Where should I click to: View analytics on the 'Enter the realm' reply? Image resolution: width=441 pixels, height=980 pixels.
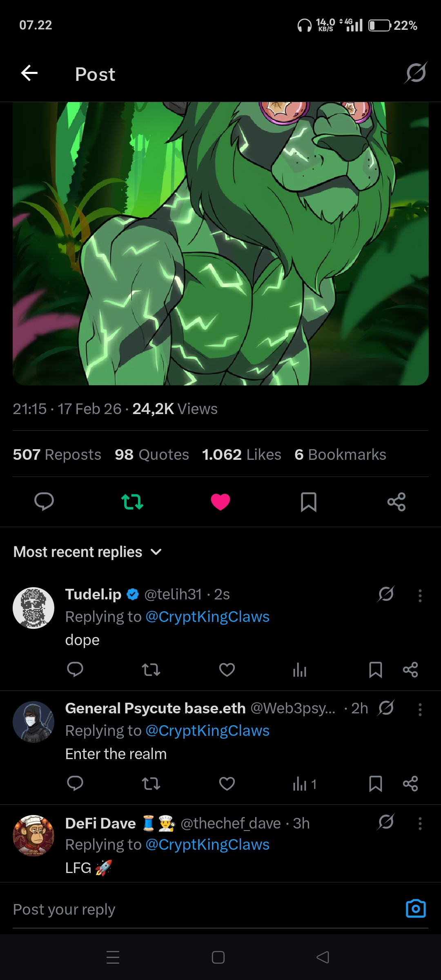click(304, 784)
